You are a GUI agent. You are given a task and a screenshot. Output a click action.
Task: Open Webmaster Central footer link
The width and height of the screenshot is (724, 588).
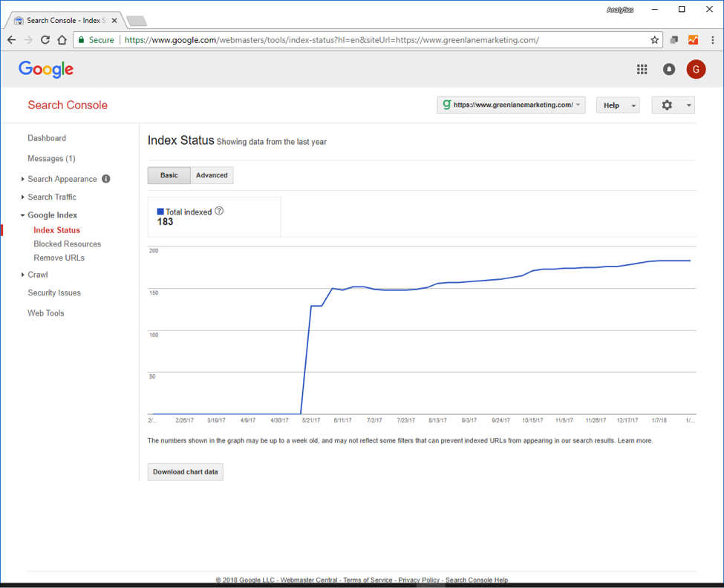309,580
